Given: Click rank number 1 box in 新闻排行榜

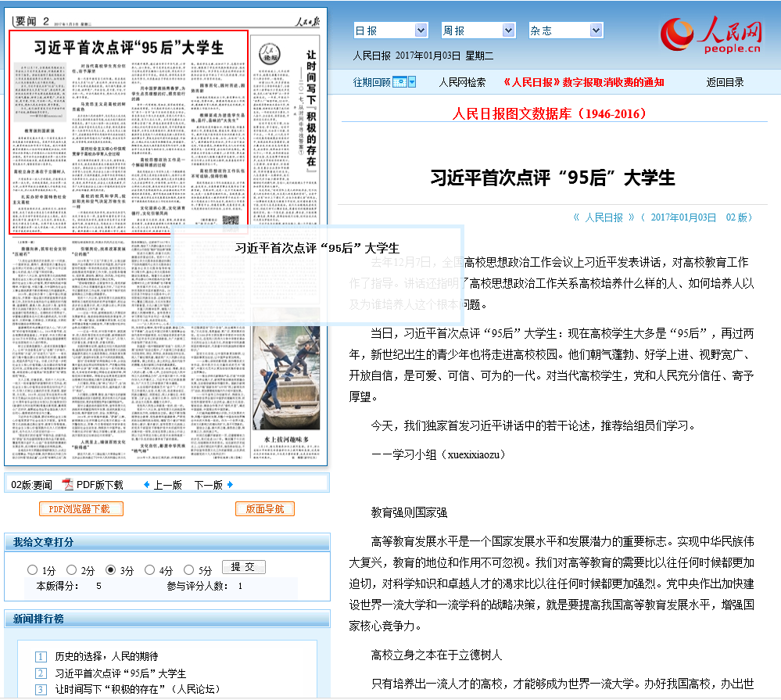Looking at the screenshot, I should tap(41, 656).
